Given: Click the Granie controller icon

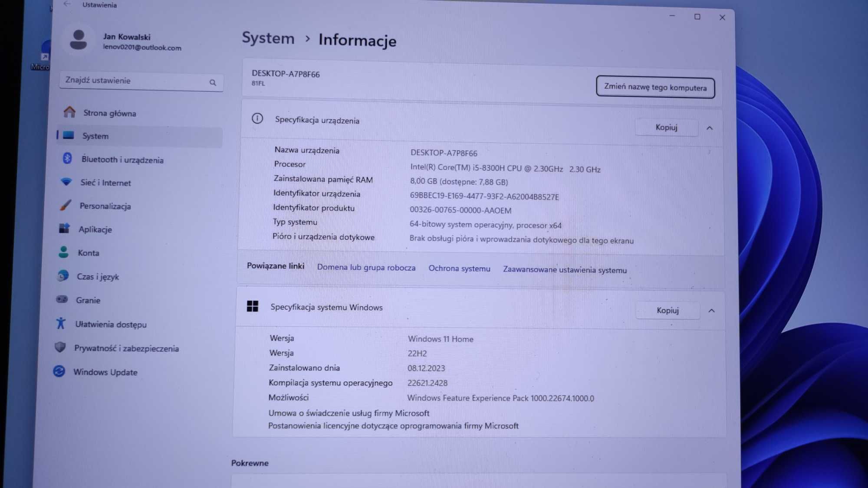Looking at the screenshot, I should tap(62, 299).
